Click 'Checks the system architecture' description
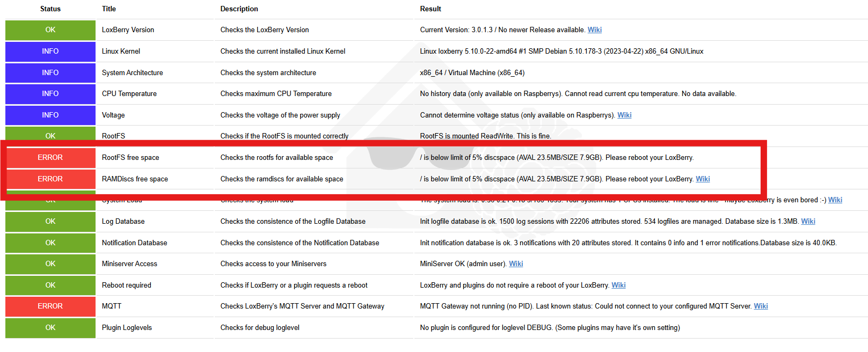This screenshot has height=352, width=868. (268, 73)
